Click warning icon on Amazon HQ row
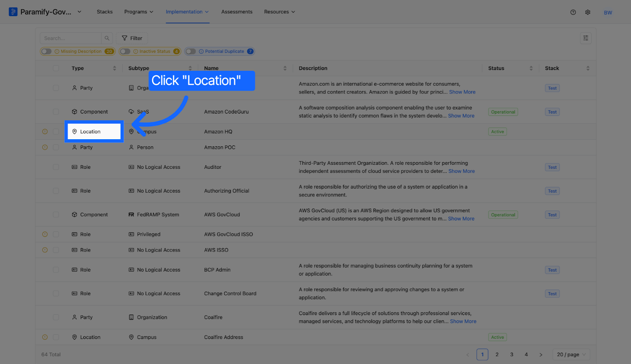The width and height of the screenshot is (631, 364). pyautogui.click(x=45, y=132)
